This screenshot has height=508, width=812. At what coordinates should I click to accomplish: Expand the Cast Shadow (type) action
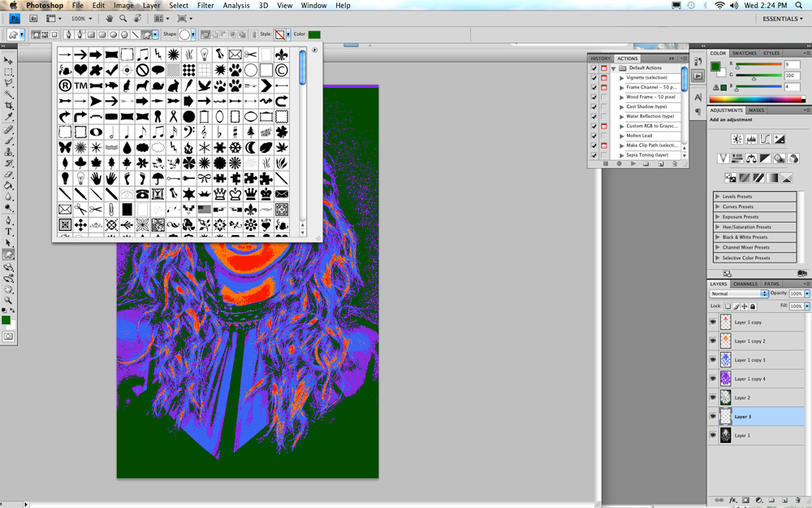click(x=622, y=106)
